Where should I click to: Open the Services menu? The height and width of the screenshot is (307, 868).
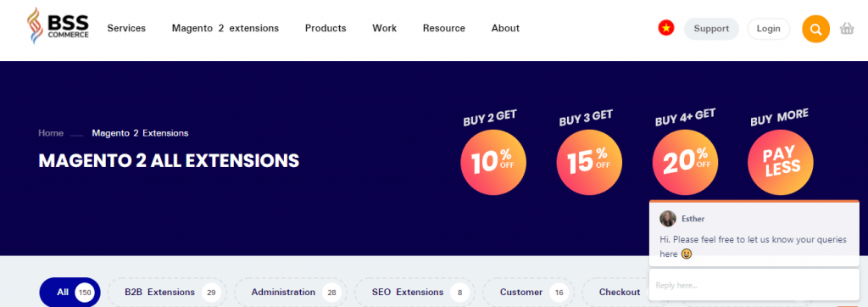[126, 28]
